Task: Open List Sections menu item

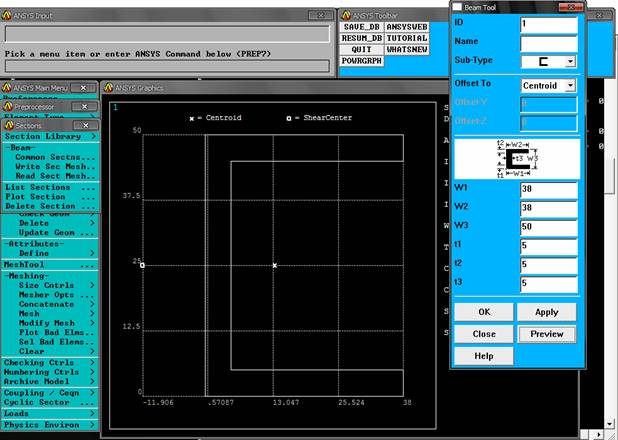Action: point(50,187)
